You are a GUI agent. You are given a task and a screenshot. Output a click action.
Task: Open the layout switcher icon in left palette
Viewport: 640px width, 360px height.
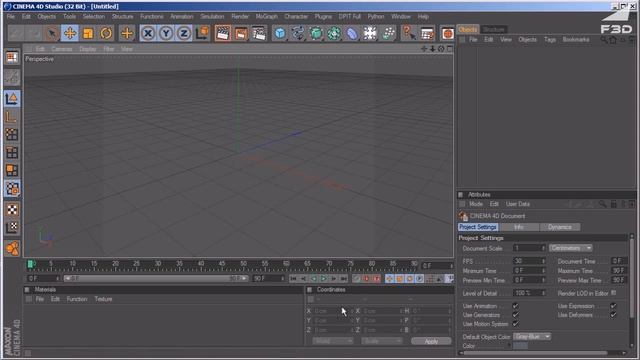(x=12, y=58)
